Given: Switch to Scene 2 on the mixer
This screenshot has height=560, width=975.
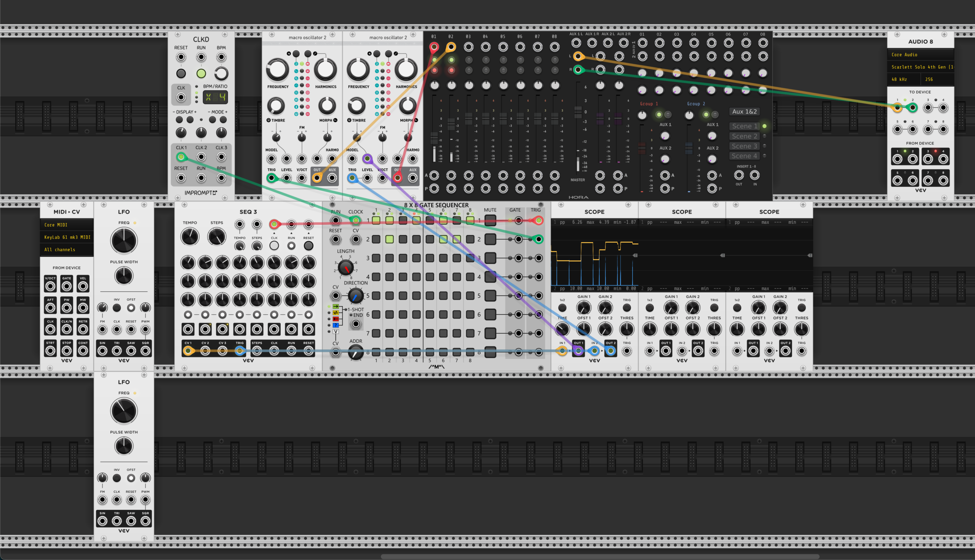Looking at the screenshot, I should 744,136.
